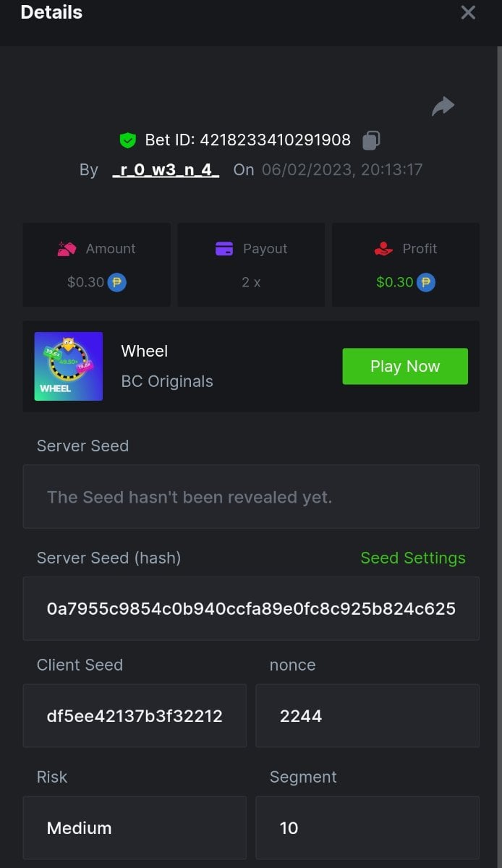502x868 pixels.
Task: Click the Amount money icon
Action: point(67,249)
